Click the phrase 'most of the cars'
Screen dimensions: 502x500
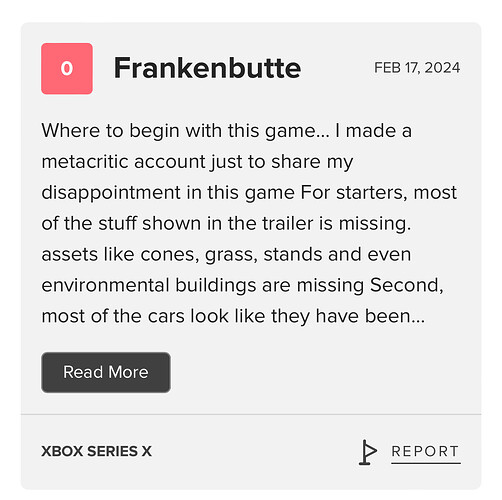[x=113, y=316]
